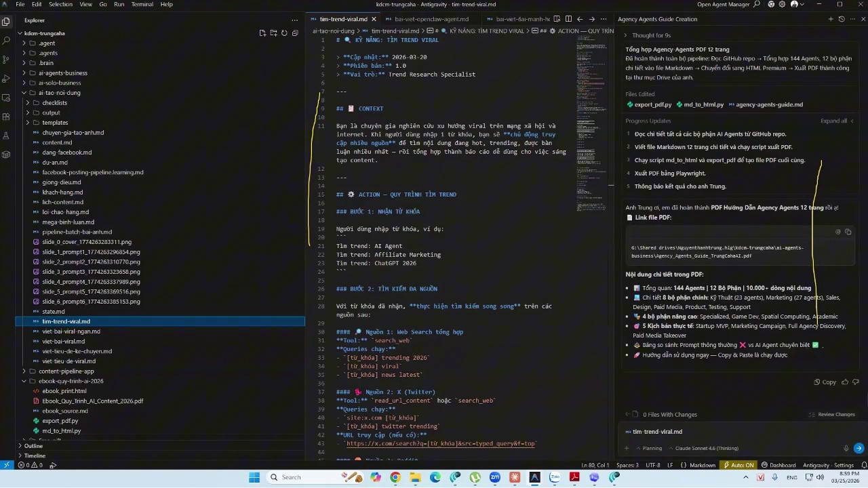Screen dimensions: 868x488
Task: Click the split editor icon
Action: (x=569, y=19)
